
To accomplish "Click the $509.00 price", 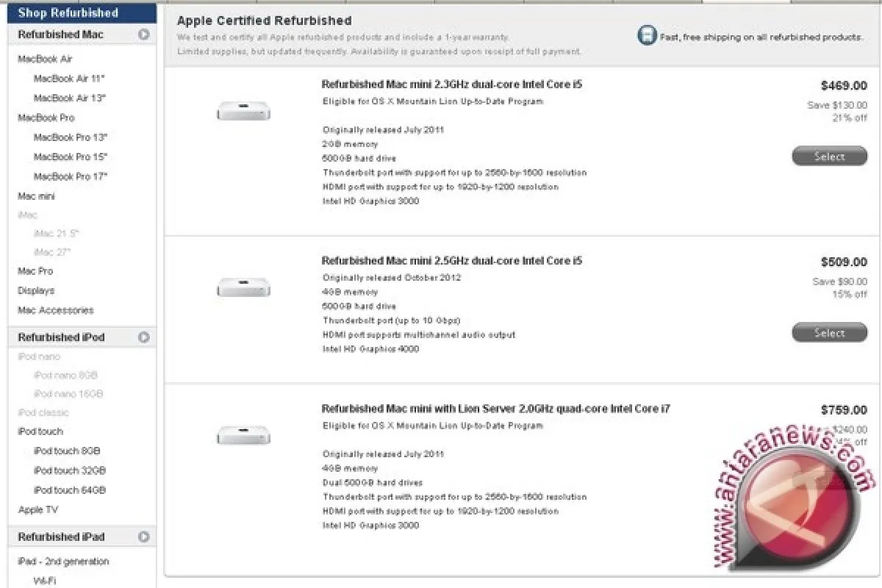I will pos(844,262).
